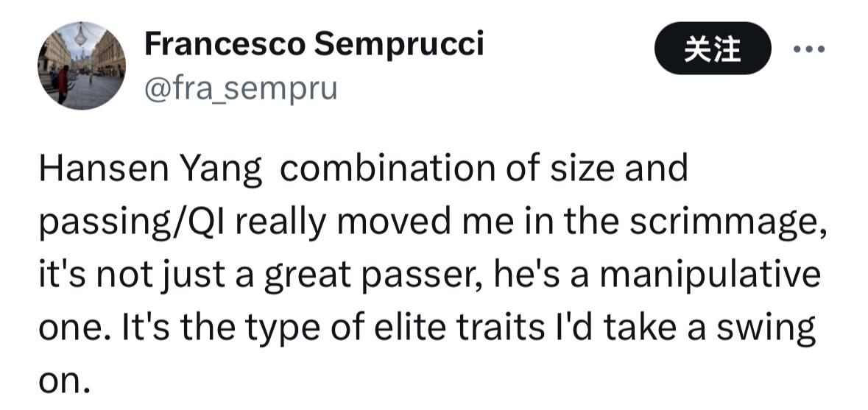This screenshot has height=410, width=868.
Task: Click the display name Francesco Semprucci
Action: pyautogui.click(x=314, y=45)
